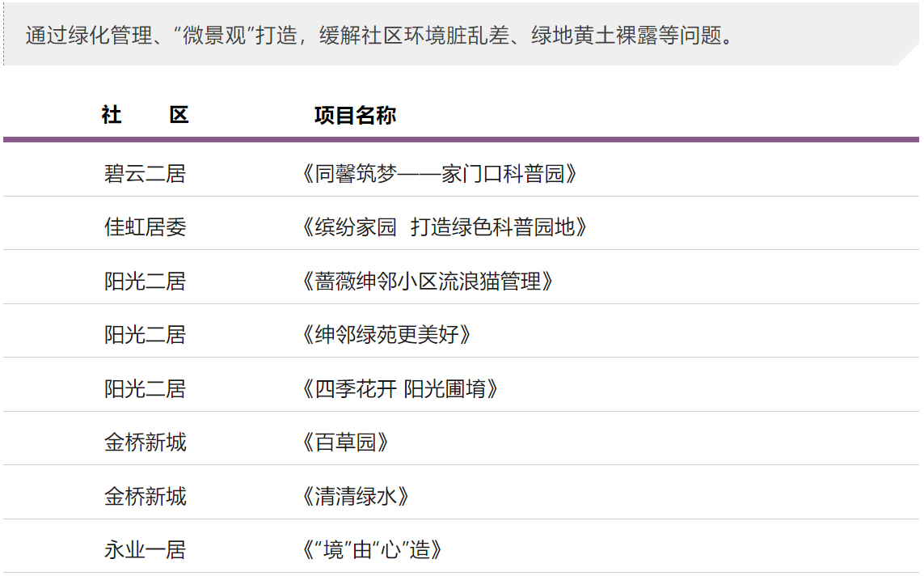The height and width of the screenshot is (576, 924).
Task: Select 金桥新城 cell beside 《百草园》
Action: coord(145,443)
